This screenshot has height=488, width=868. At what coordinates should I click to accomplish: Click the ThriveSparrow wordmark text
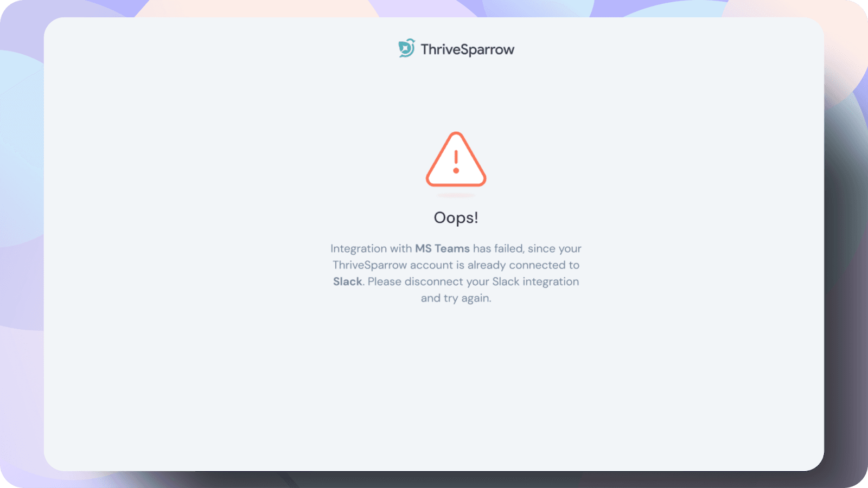click(468, 49)
